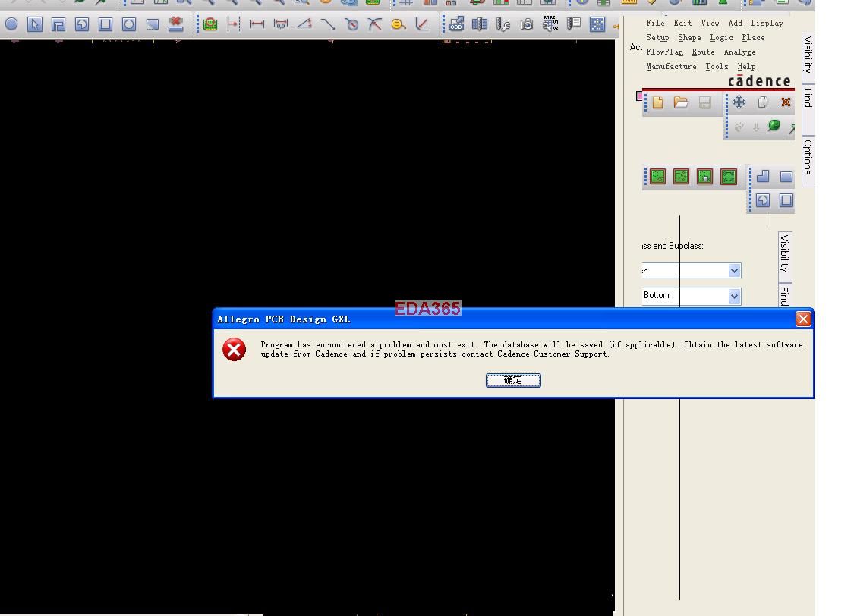857x616 pixels.
Task: Open the Shape menu
Action: [689, 38]
